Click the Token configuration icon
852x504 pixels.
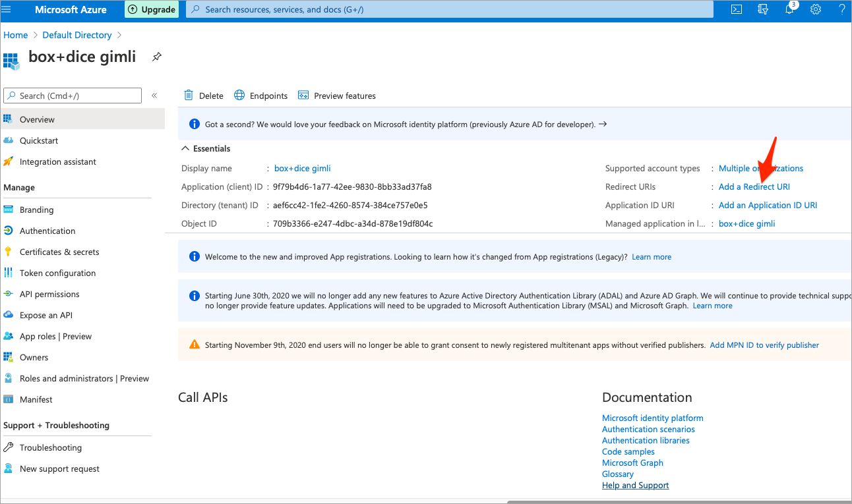pyautogui.click(x=9, y=273)
